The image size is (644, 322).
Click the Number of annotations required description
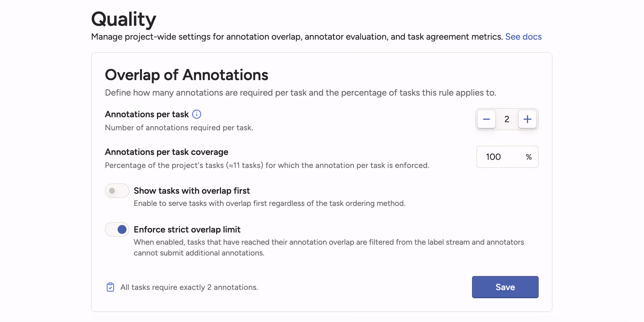pos(179,127)
